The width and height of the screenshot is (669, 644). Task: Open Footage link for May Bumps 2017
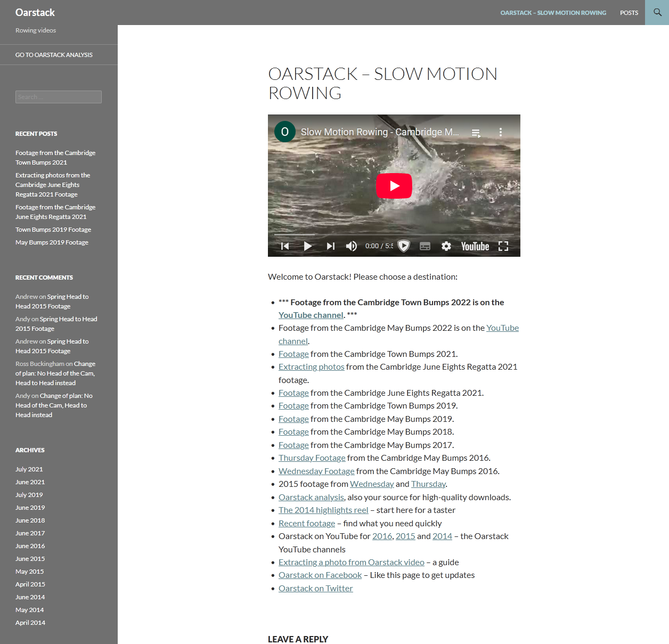(293, 445)
